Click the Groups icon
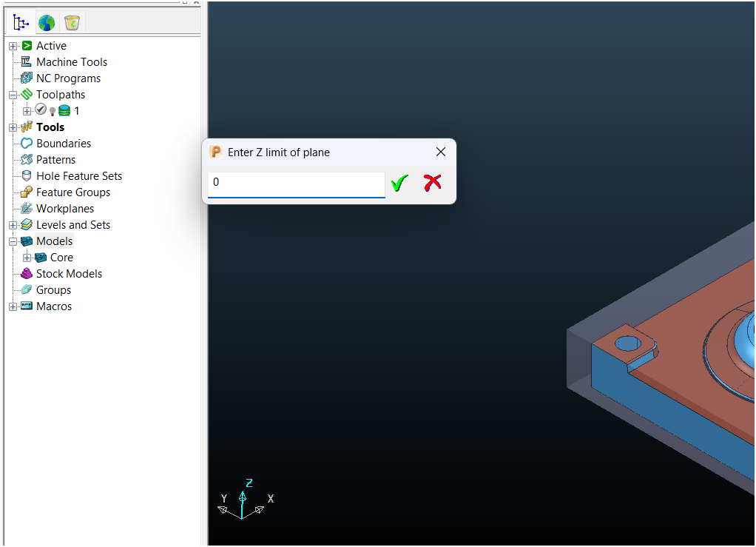The image size is (756, 547). pyautogui.click(x=27, y=290)
